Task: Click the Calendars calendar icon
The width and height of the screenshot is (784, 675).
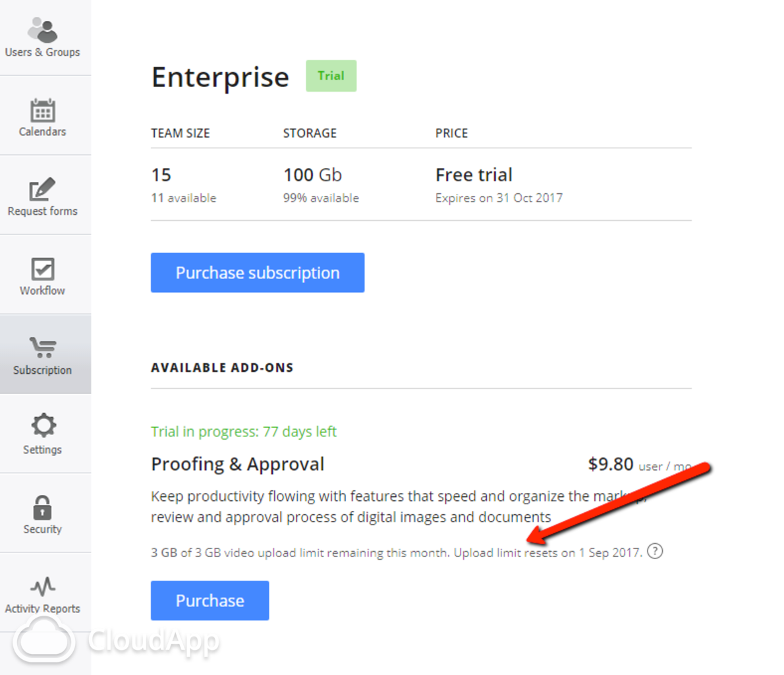Action: [43, 110]
